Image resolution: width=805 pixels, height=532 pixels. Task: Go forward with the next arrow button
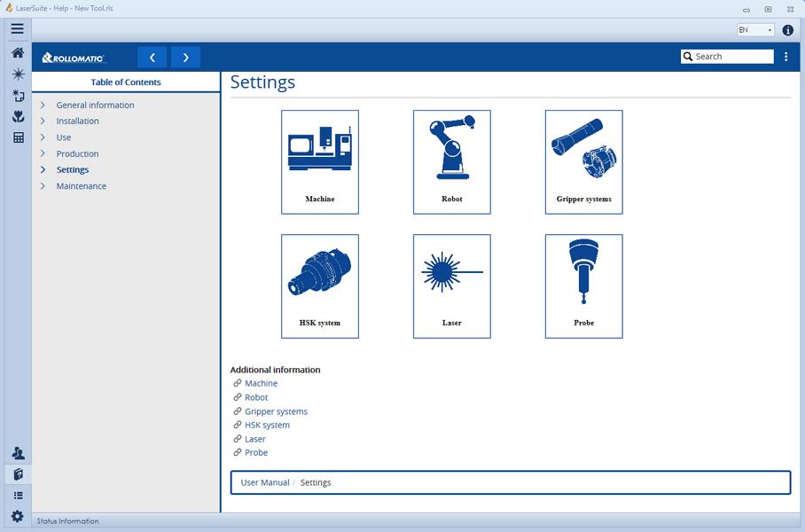click(x=185, y=58)
